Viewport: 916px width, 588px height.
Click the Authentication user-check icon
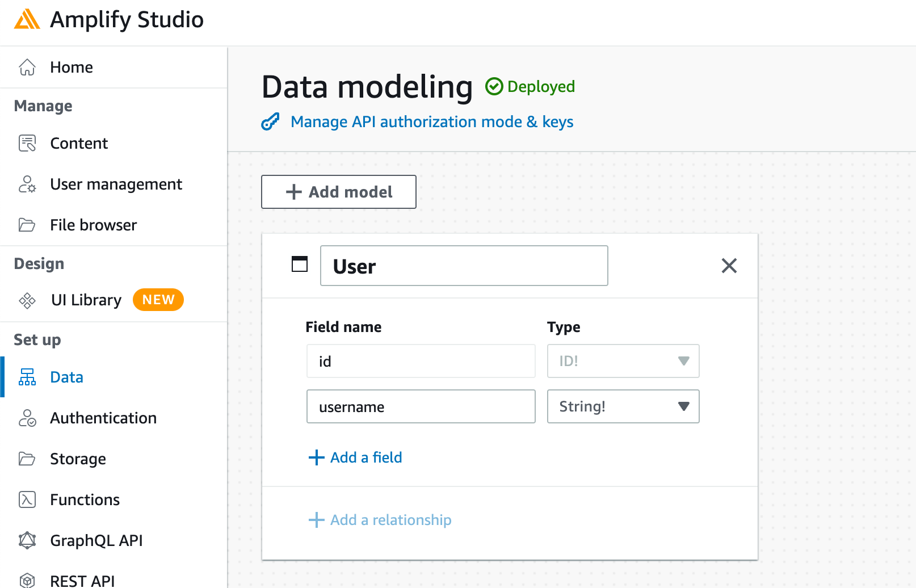[27, 418]
